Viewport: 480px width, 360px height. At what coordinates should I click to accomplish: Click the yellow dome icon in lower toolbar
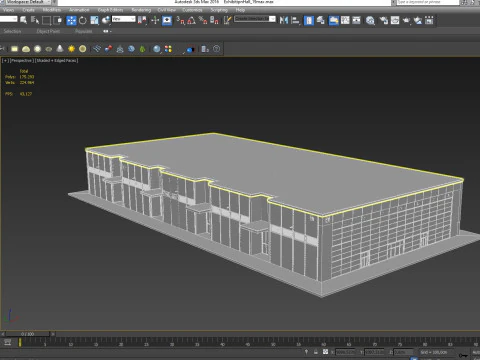(x=26, y=49)
